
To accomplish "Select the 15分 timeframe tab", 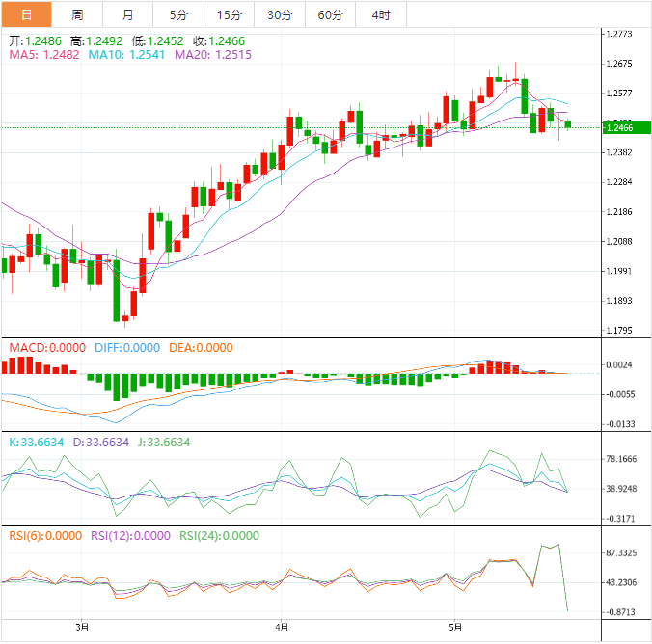I will coord(230,14).
